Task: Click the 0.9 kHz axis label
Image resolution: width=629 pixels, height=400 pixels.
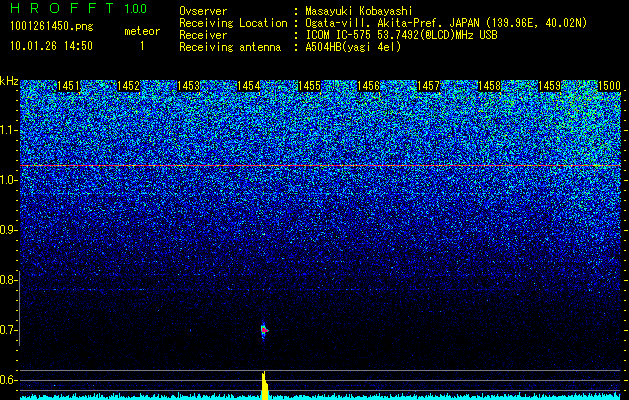Action: pos(8,230)
